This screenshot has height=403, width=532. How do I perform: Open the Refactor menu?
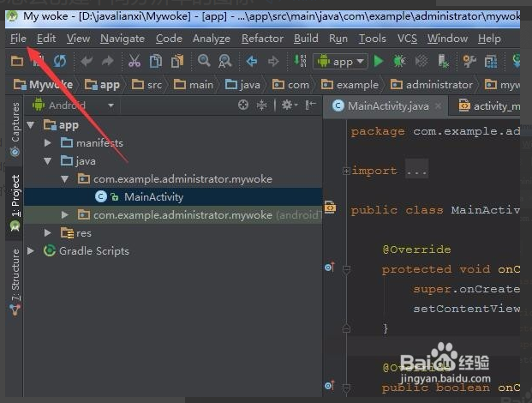point(262,39)
